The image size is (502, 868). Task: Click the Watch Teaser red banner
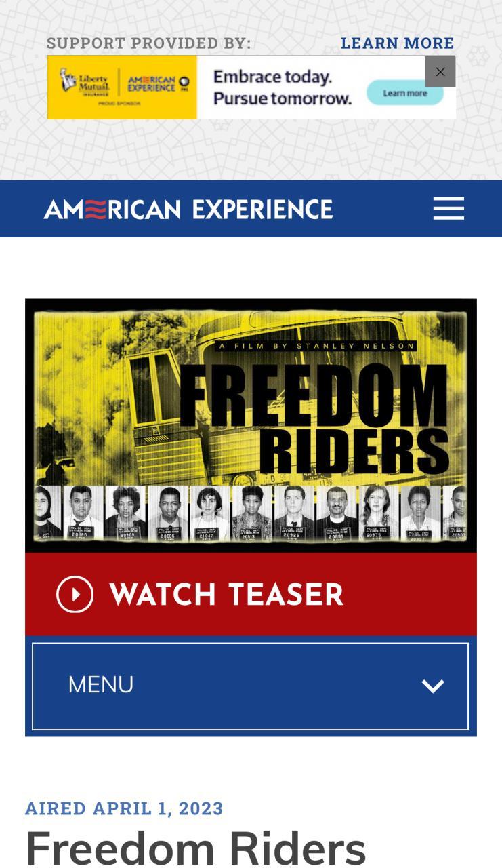pos(251,594)
